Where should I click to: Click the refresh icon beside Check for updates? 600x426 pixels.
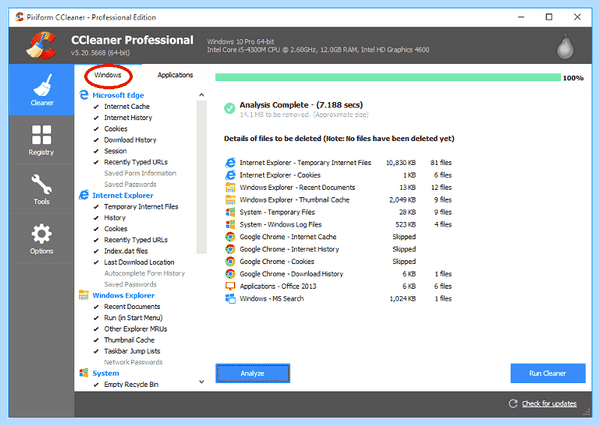[x=513, y=403]
